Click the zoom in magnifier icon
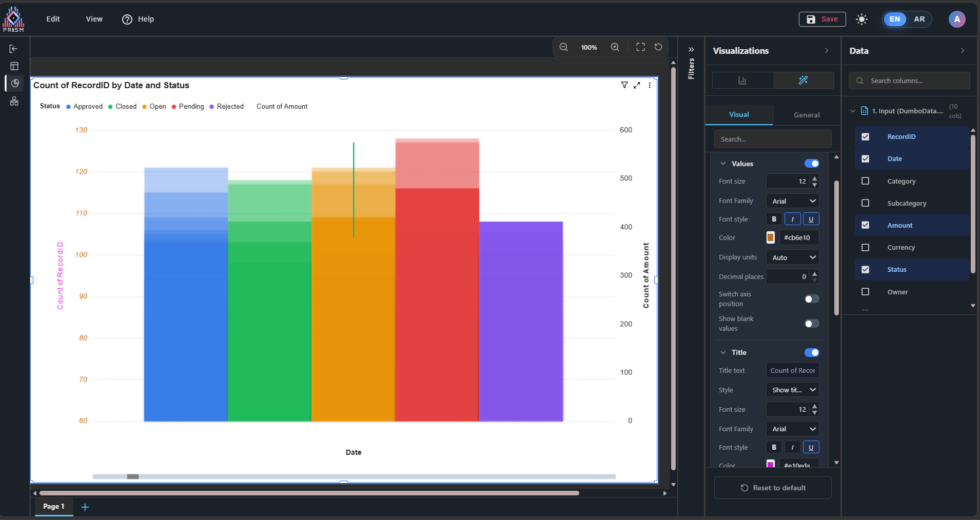This screenshot has height=520, width=980. coord(615,47)
